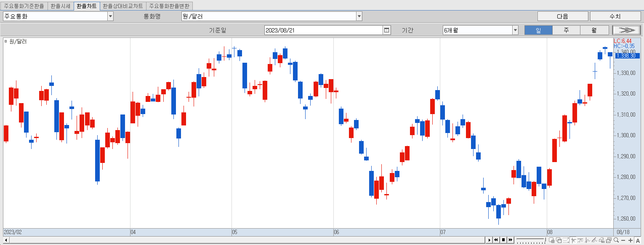Click the 08 month timeline label
The height and width of the screenshot is (245, 644).
point(550,232)
